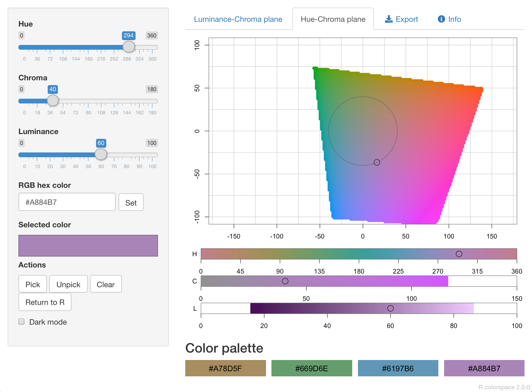Click the Unpick button
Viewport: 532px width, 392px height.
coord(68,284)
